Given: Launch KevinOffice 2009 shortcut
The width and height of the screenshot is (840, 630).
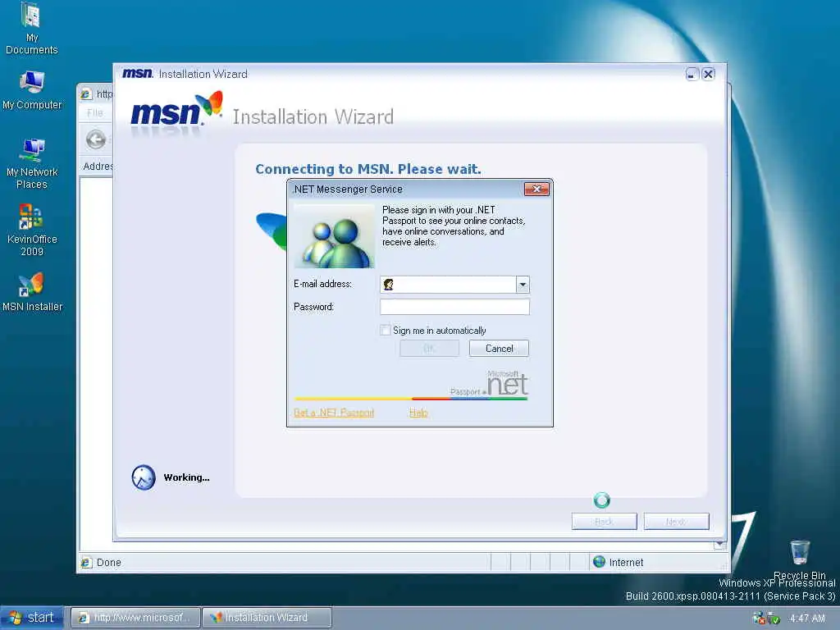Looking at the screenshot, I should pyautogui.click(x=32, y=231).
